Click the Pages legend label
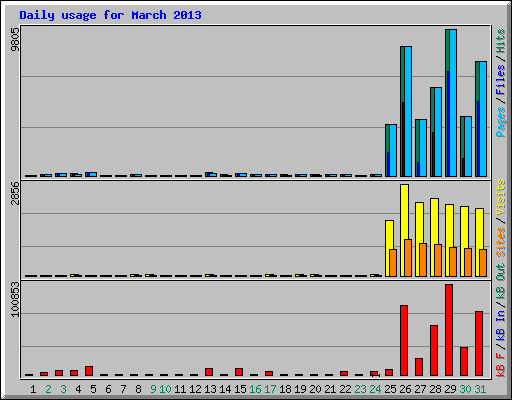512x400 pixels. (500, 122)
